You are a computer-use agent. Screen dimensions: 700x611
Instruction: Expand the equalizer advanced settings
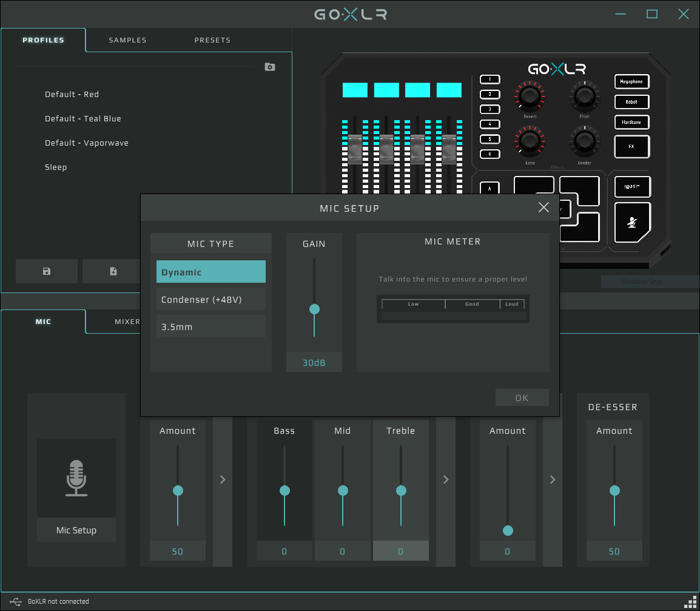click(x=446, y=479)
